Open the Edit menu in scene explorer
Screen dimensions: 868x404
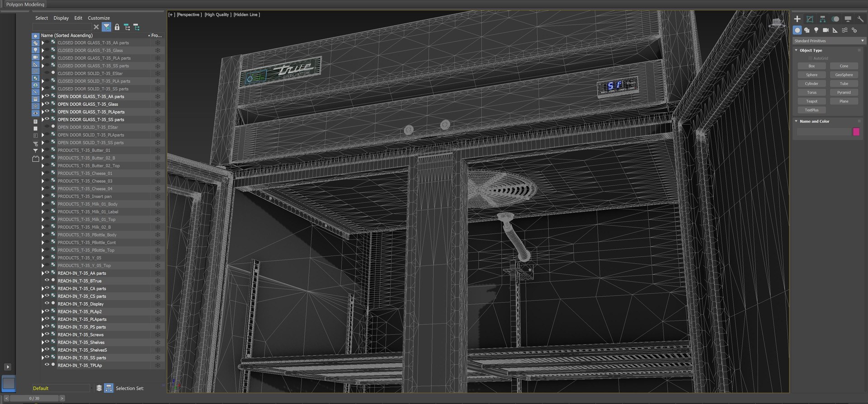(x=78, y=18)
